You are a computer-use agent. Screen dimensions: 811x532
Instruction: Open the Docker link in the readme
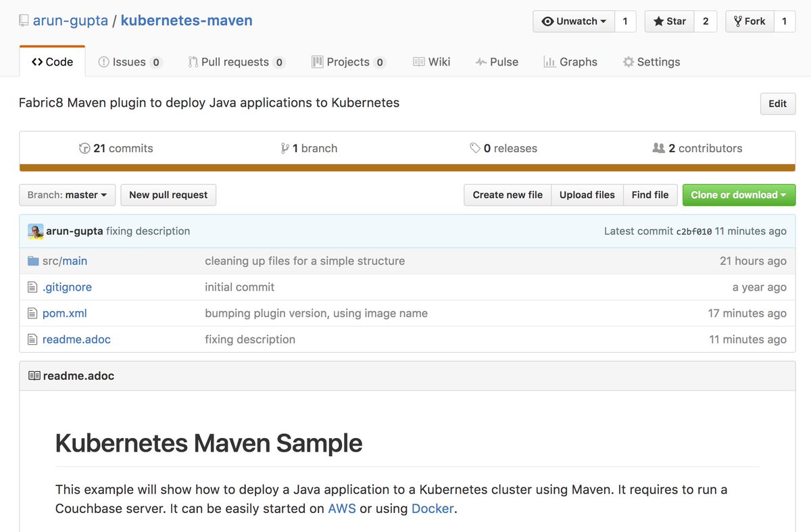[433, 508]
